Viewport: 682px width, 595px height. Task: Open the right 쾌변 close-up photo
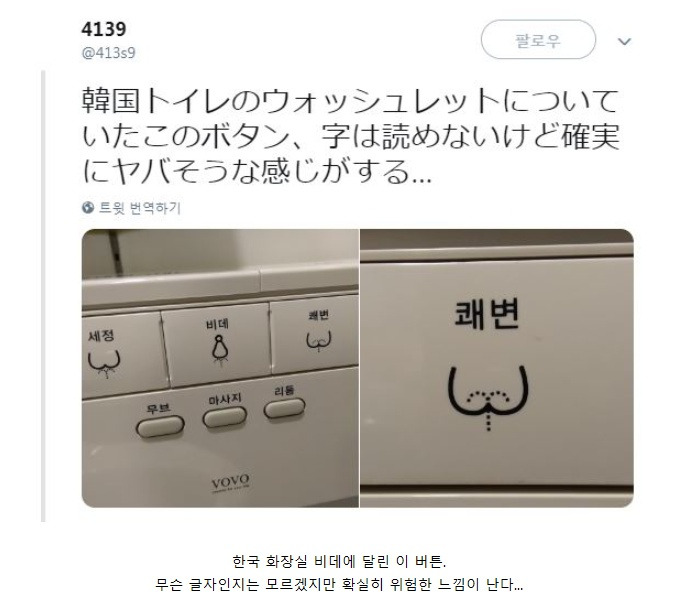pos(497,368)
